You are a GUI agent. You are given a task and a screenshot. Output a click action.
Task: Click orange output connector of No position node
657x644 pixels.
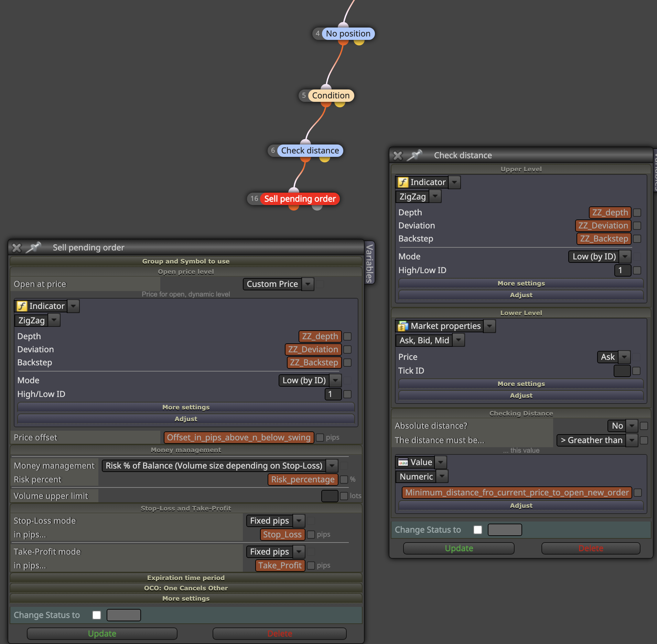(343, 42)
